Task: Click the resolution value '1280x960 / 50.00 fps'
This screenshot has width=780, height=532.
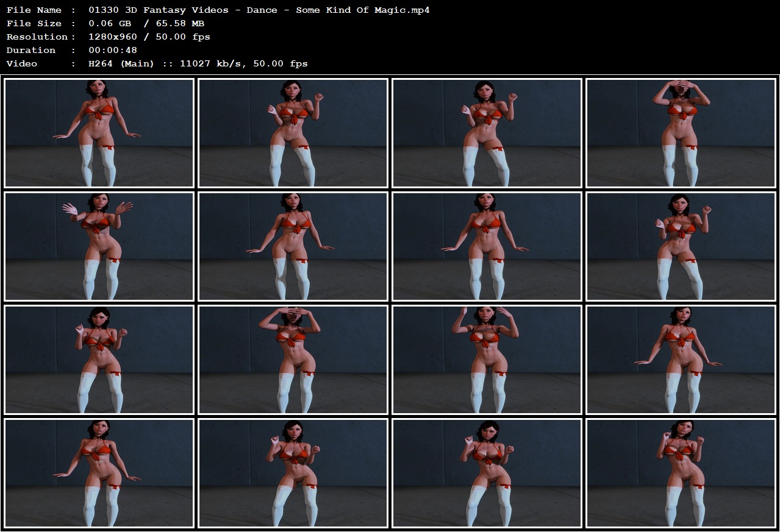Action: pyautogui.click(x=149, y=37)
